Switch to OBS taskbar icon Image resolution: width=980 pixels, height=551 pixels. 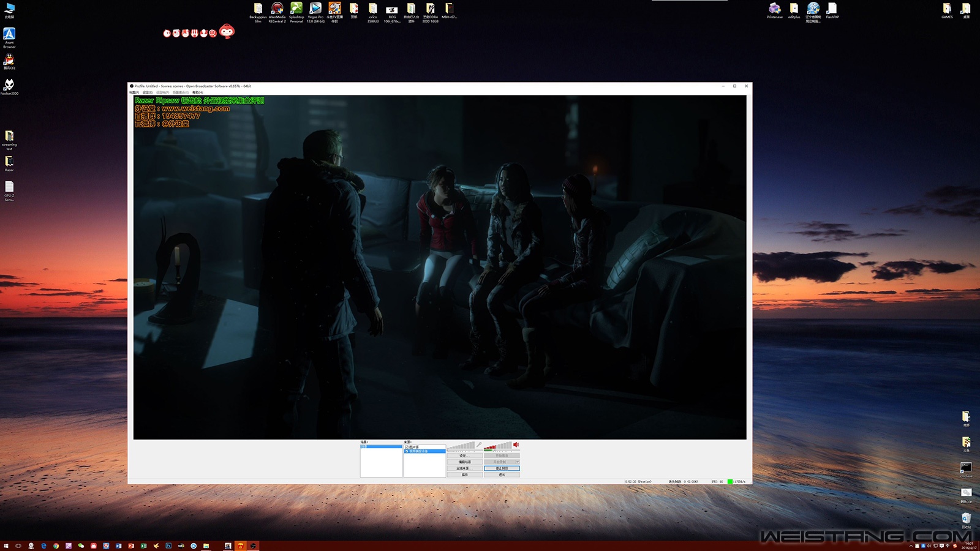(x=253, y=545)
